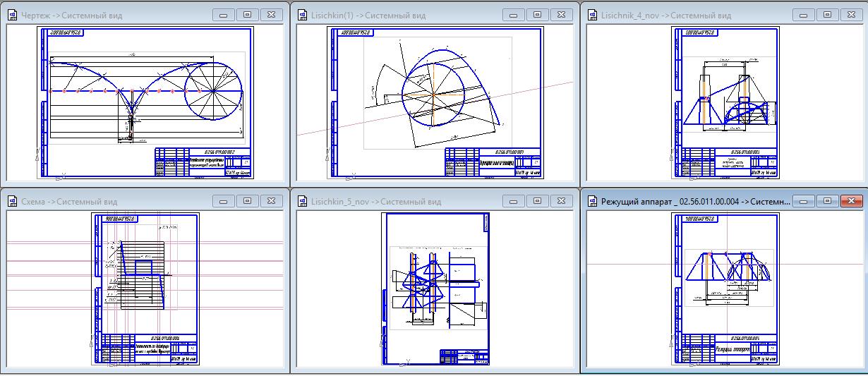The width and height of the screenshot is (868, 376).
Task: Close the Lisichkin_5_nov window
Action: point(562,201)
